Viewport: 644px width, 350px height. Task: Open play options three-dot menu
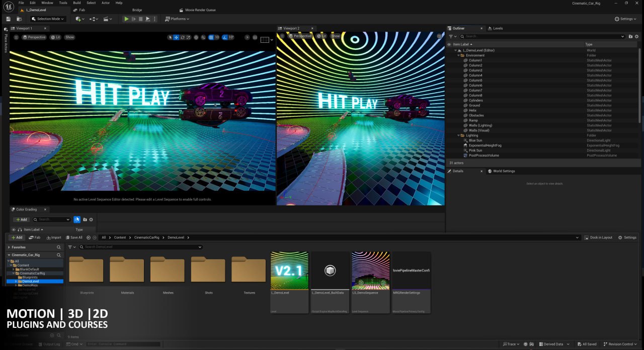(155, 19)
